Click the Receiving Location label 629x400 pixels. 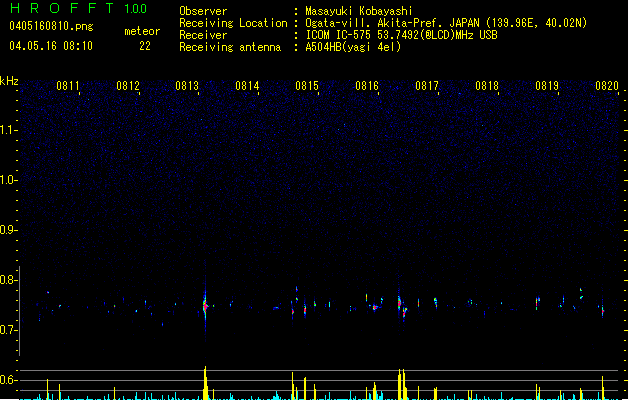click(x=233, y=23)
